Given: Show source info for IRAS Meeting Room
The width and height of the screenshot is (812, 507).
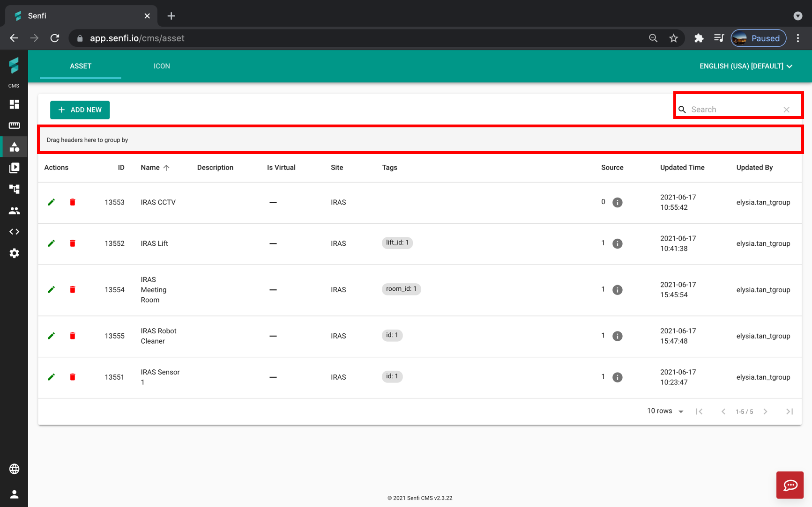Looking at the screenshot, I should click(x=618, y=290).
